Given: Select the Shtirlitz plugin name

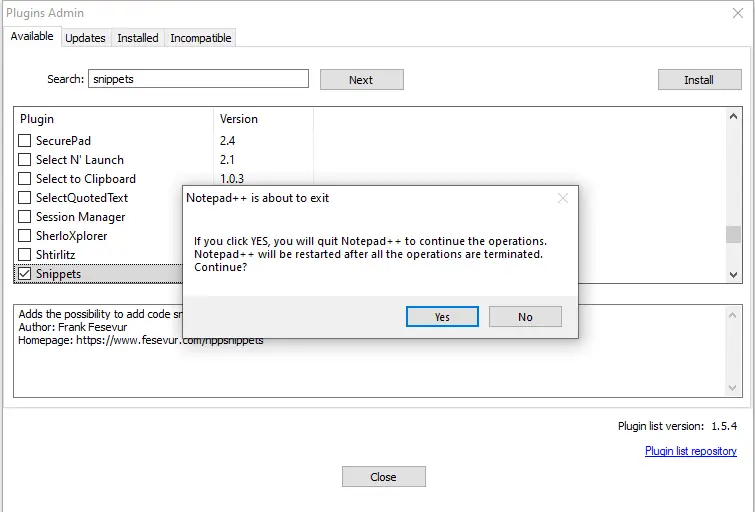Looking at the screenshot, I should (55, 254).
